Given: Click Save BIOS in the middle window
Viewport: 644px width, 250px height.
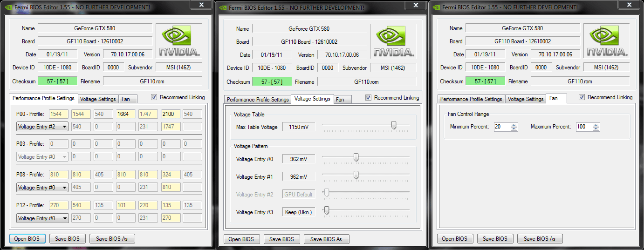Looking at the screenshot, I should 282,239.
